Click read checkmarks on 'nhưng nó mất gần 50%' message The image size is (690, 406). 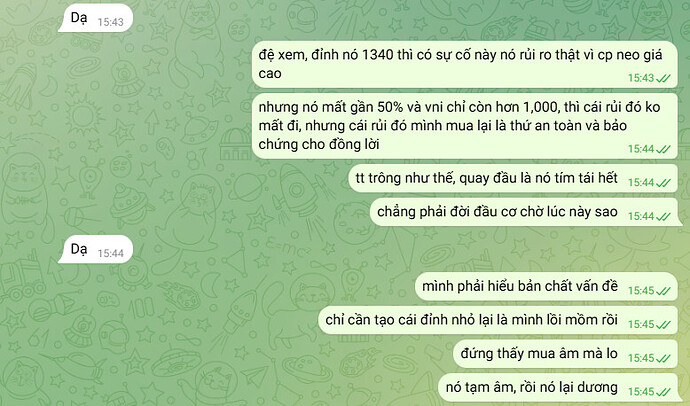tap(663, 149)
